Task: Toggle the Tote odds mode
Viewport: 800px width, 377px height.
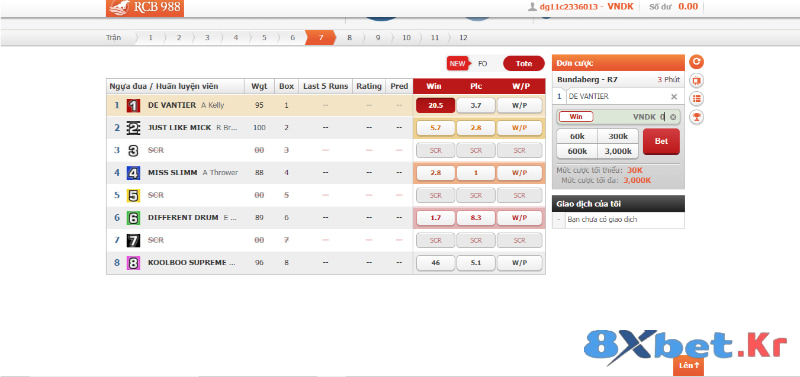Action: (523, 63)
